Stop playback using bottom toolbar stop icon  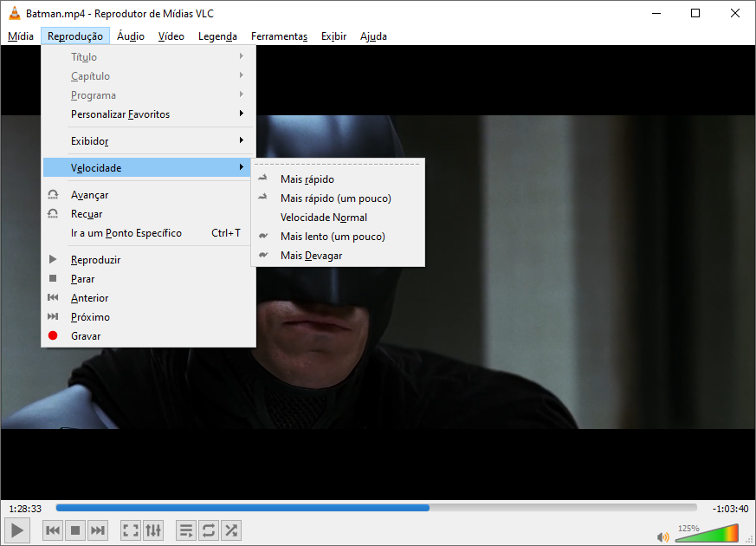(x=75, y=530)
